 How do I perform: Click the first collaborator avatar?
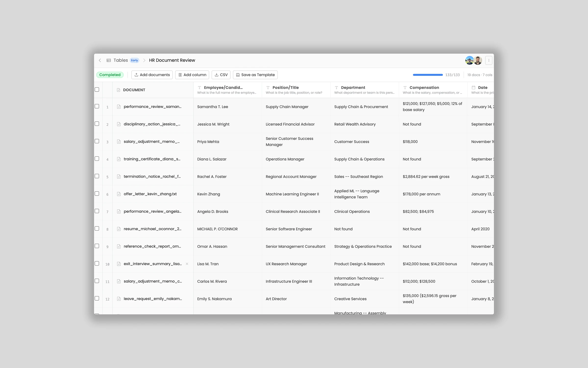coord(469,60)
